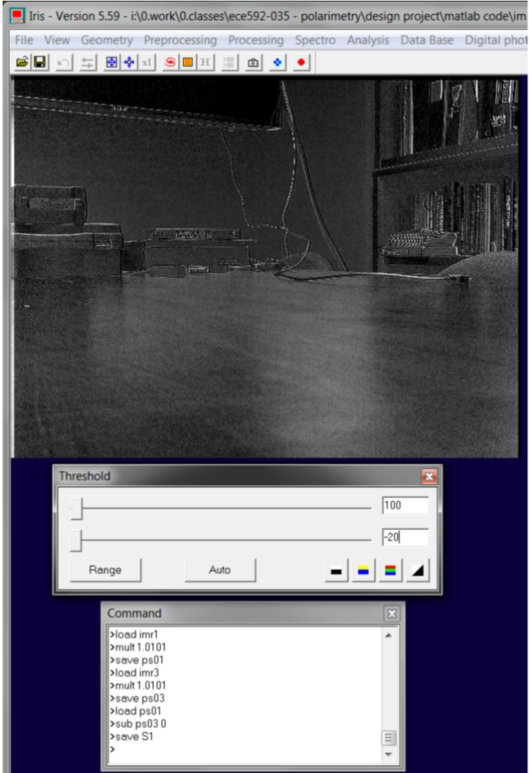Click the orange square toolbar icon
This screenshot has height=773, width=529.
tap(187, 63)
